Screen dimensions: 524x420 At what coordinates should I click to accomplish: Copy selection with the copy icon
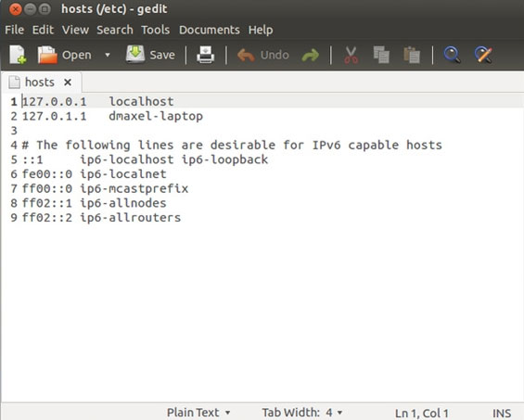(x=381, y=55)
